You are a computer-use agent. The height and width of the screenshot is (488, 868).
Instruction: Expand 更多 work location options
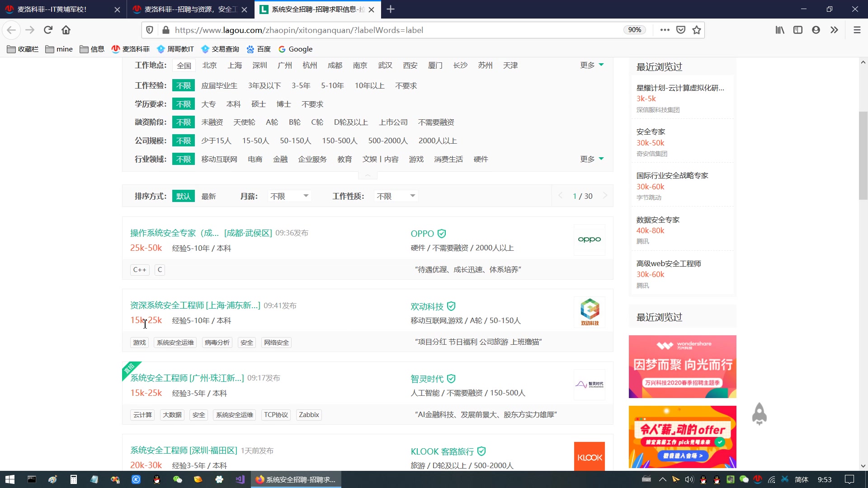[x=591, y=65]
